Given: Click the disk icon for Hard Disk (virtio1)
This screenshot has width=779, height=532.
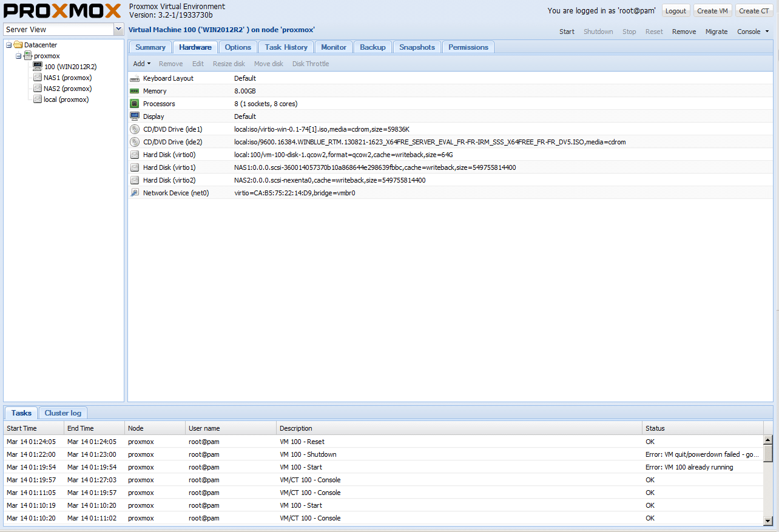Looking at the screenshot, I should point(135,167).
